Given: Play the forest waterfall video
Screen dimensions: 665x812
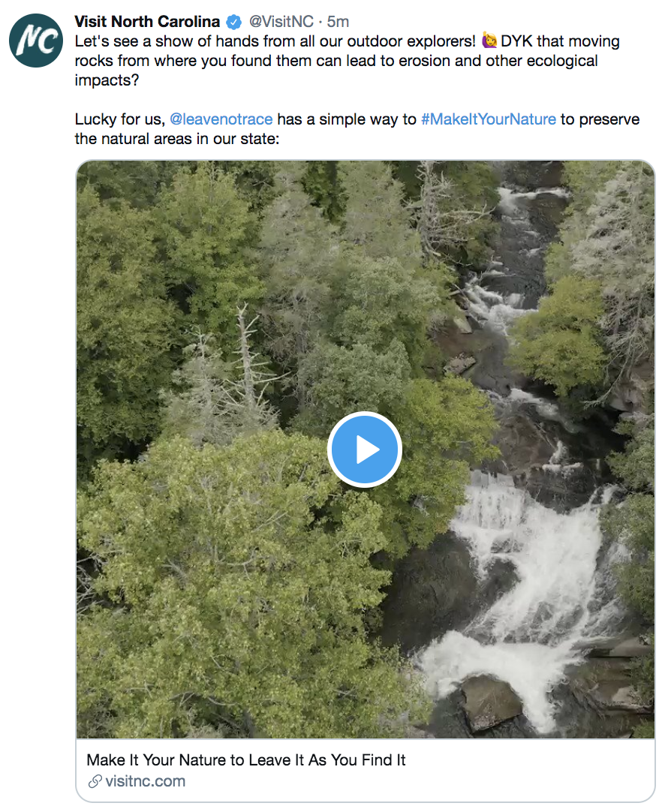Looking at the screenshot, I should 365,450.
